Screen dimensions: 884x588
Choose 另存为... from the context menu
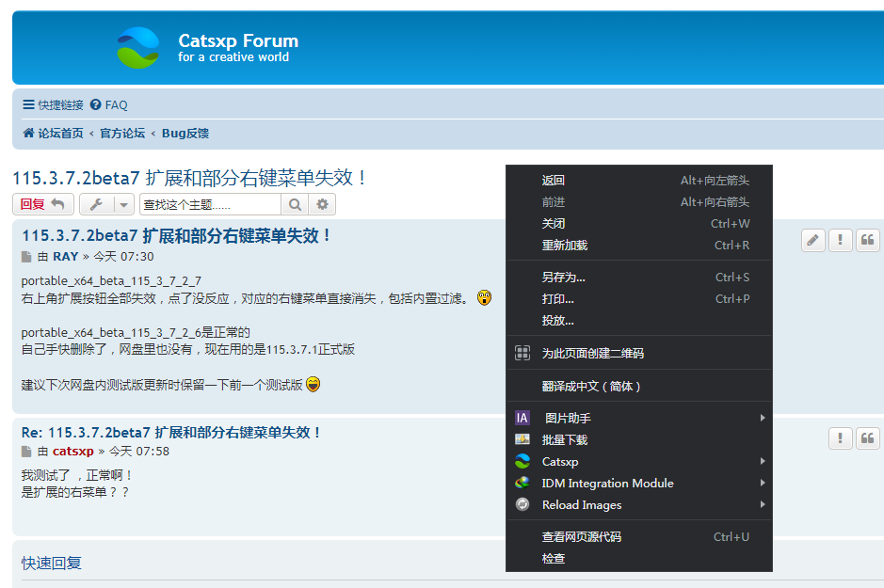(x=638, y=278)
